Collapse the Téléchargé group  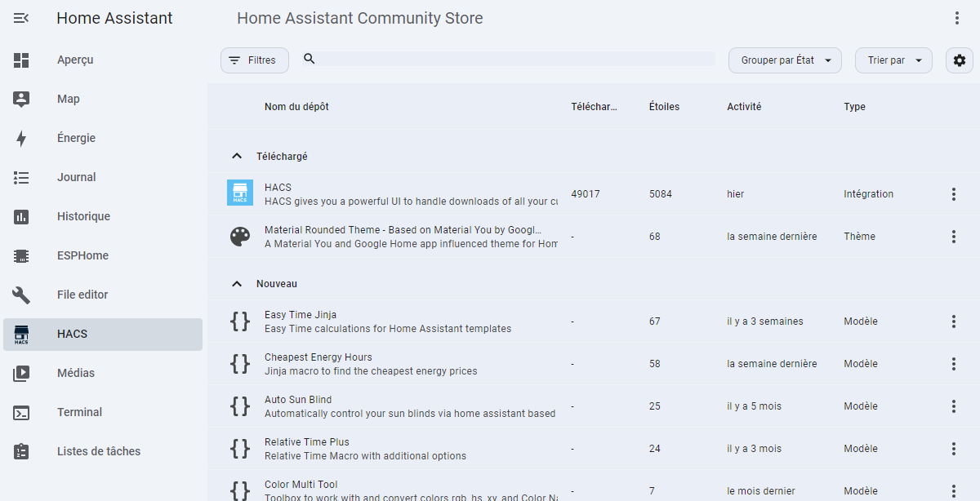point(237,156)
